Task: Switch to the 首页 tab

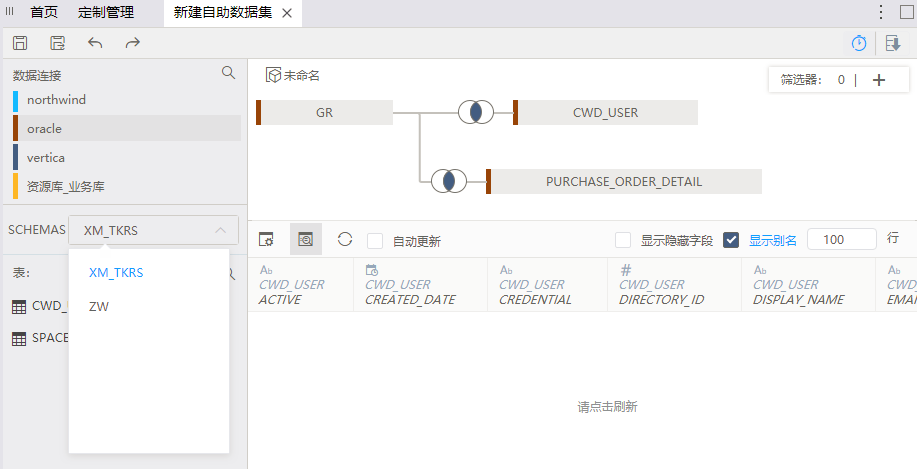Action: coord(44,12)
